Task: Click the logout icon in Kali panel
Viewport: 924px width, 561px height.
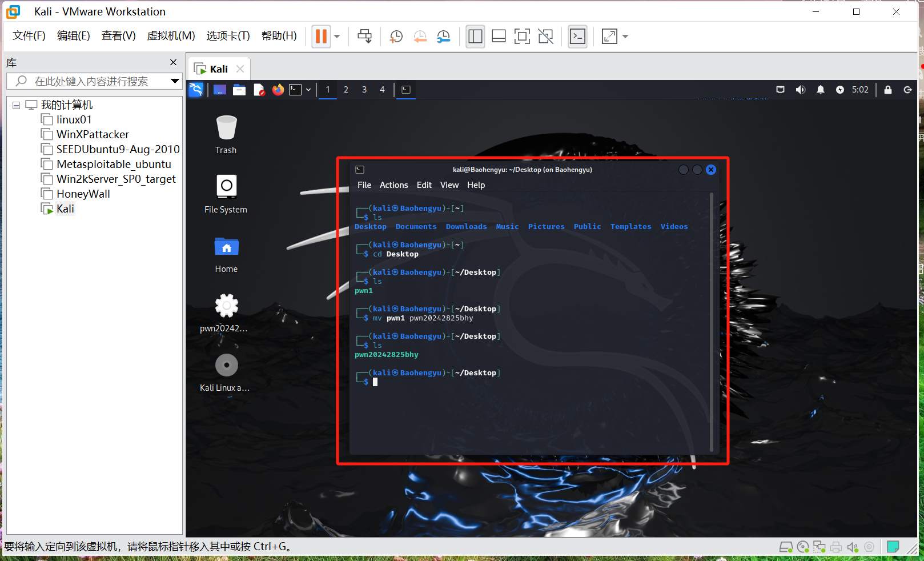Action: (908, 90)
